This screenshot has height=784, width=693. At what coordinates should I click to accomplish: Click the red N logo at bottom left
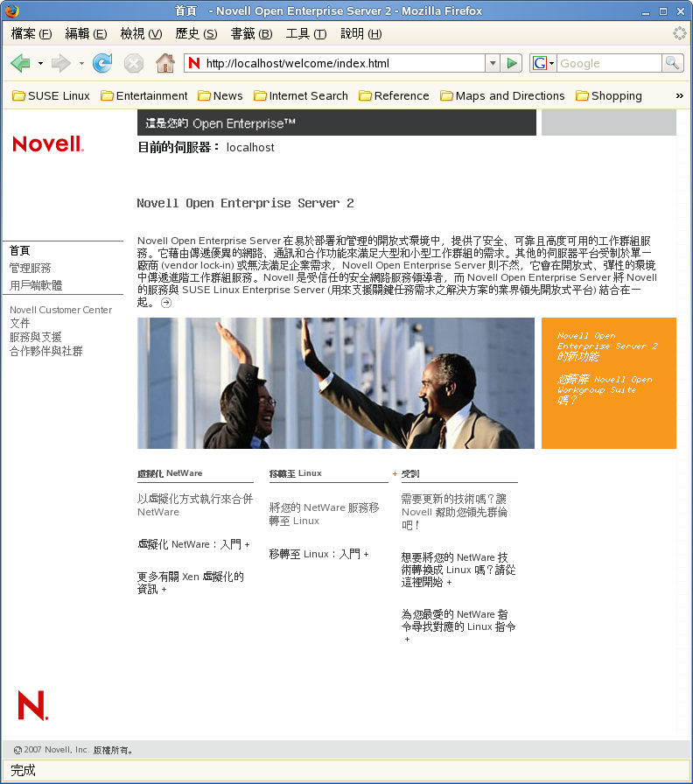click(x=32, y=705)
